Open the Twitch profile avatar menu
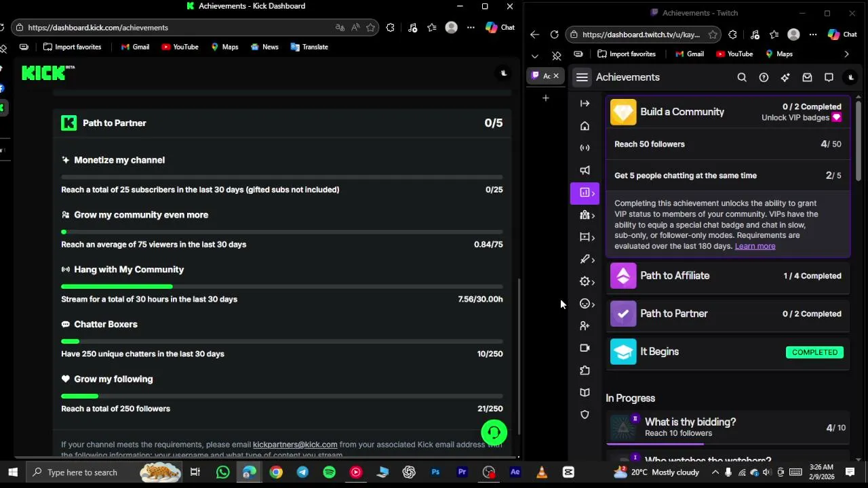This screenshot has height=488, width=868. tap(850, 77)
